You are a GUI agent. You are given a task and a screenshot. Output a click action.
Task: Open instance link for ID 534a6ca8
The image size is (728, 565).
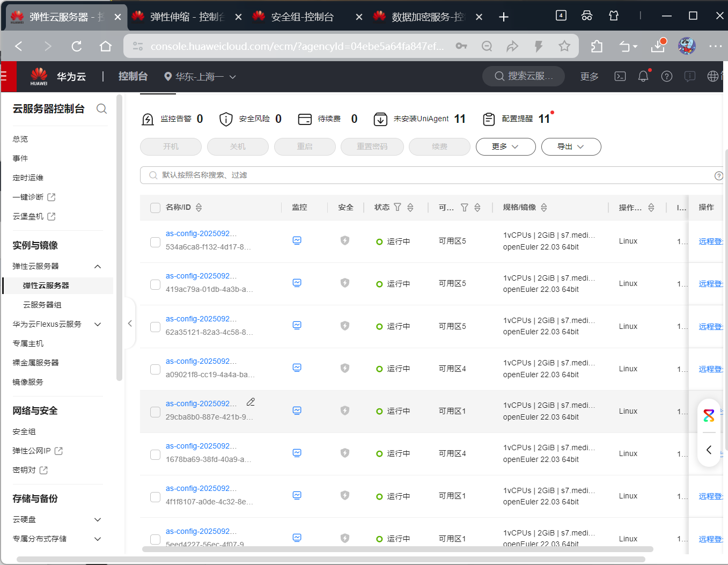[201, 233]
